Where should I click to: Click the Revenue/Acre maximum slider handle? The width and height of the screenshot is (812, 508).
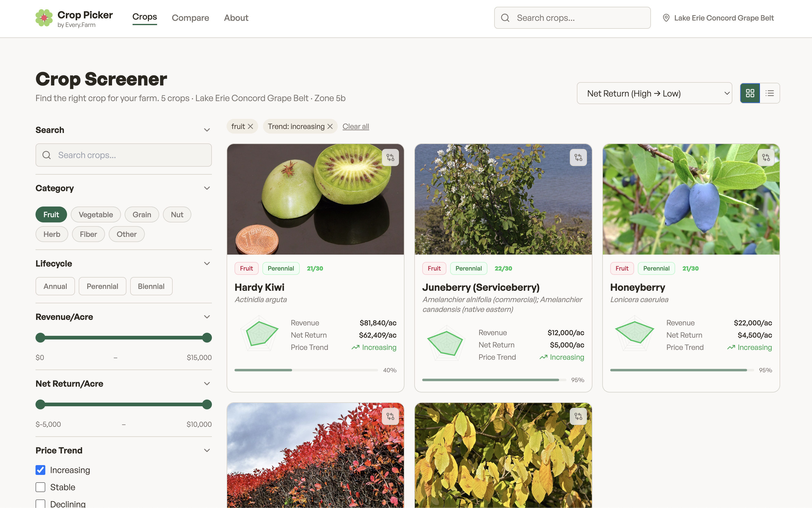[x=207, y=337]
